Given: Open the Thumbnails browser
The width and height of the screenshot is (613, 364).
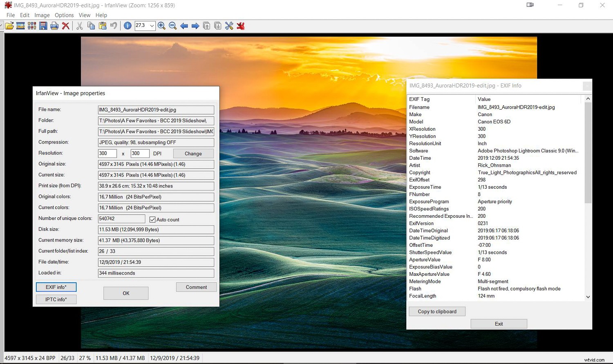Looking at the screenshot, I should (32, 26).
